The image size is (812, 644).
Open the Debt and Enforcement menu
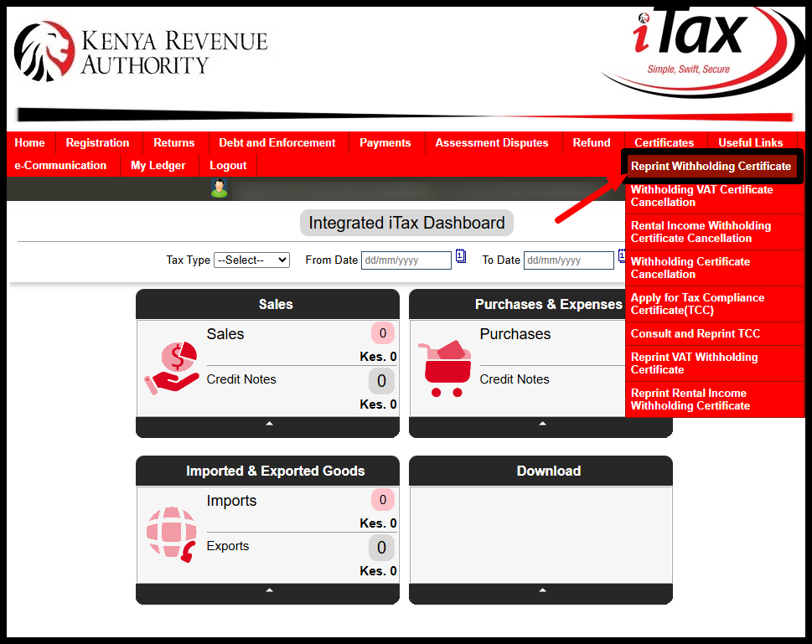(x=277, y=143)
